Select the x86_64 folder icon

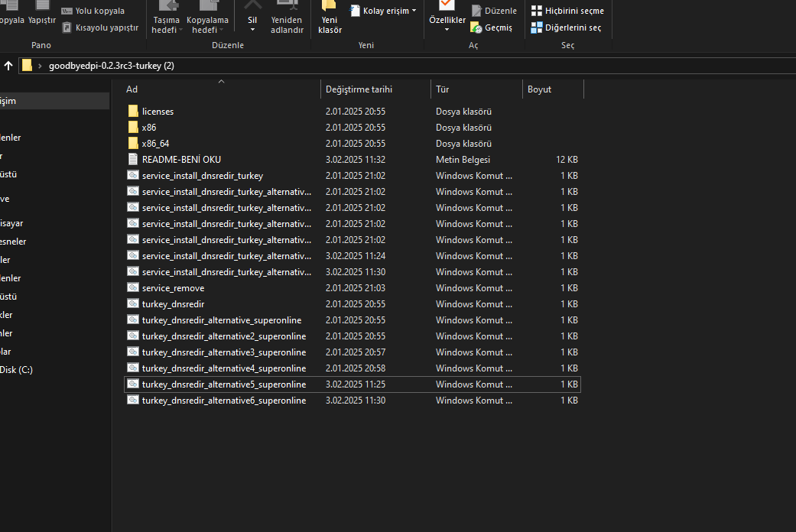tap(133, 143)
